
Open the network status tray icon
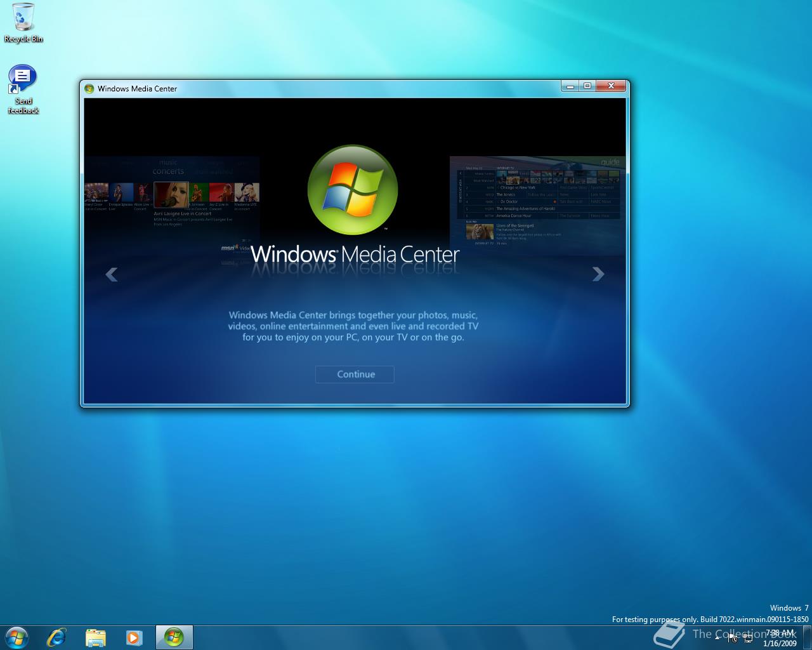click(x=748, y=638)
